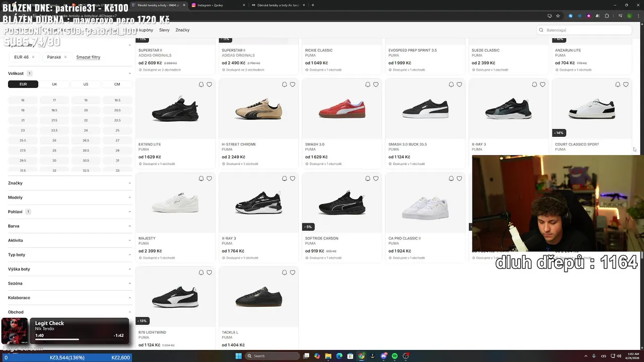Open the Značky navigation item

[x=183, y=30]
